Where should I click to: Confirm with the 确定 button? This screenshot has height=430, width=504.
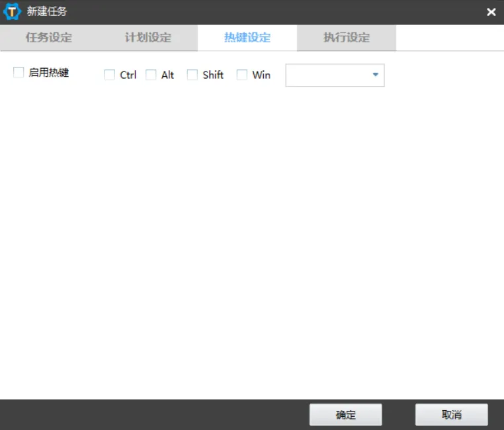coord(345,415)
